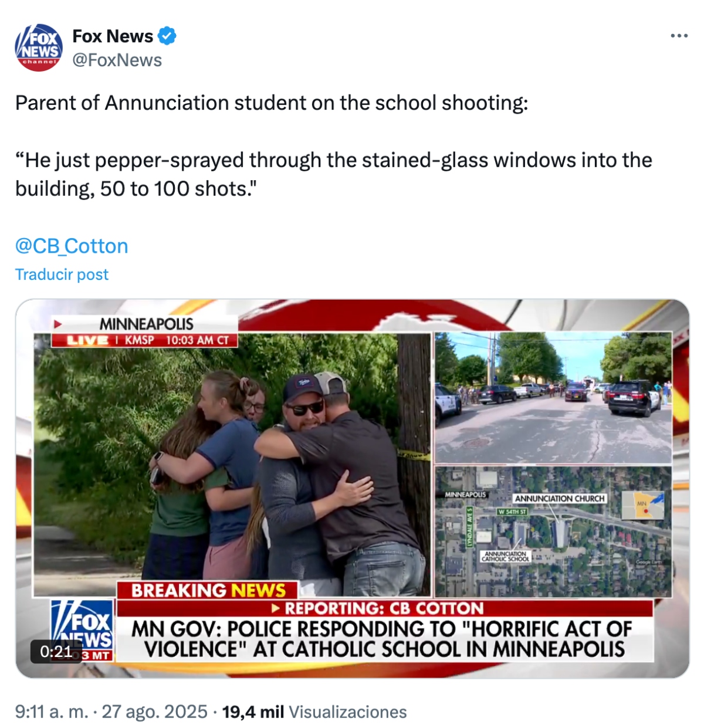Open the 9:11 a. m. 27 ago. 2025 timestamp

coord(111,712)
